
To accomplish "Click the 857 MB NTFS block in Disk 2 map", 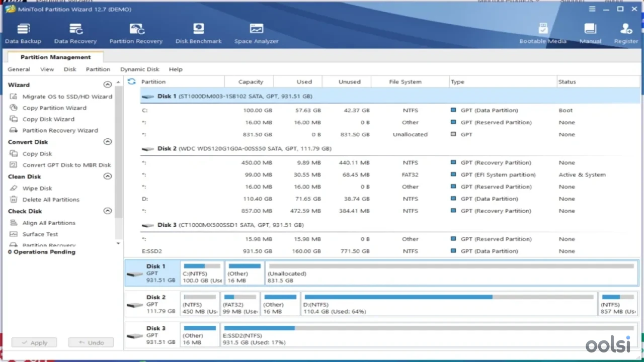I will click(x=618, y=304).
